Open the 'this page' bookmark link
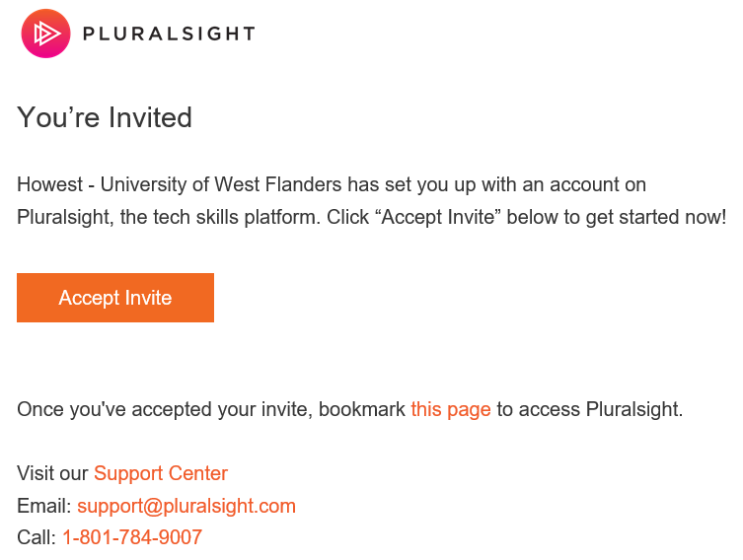This screenshot has height=560, width=743. [451, 409]
